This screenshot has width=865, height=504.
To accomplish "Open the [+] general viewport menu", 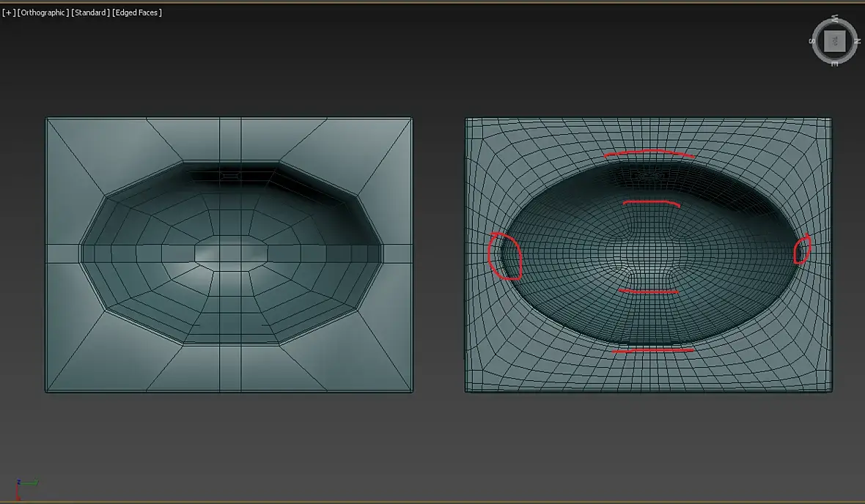I will pyautogui.click(x=9, y=12).
